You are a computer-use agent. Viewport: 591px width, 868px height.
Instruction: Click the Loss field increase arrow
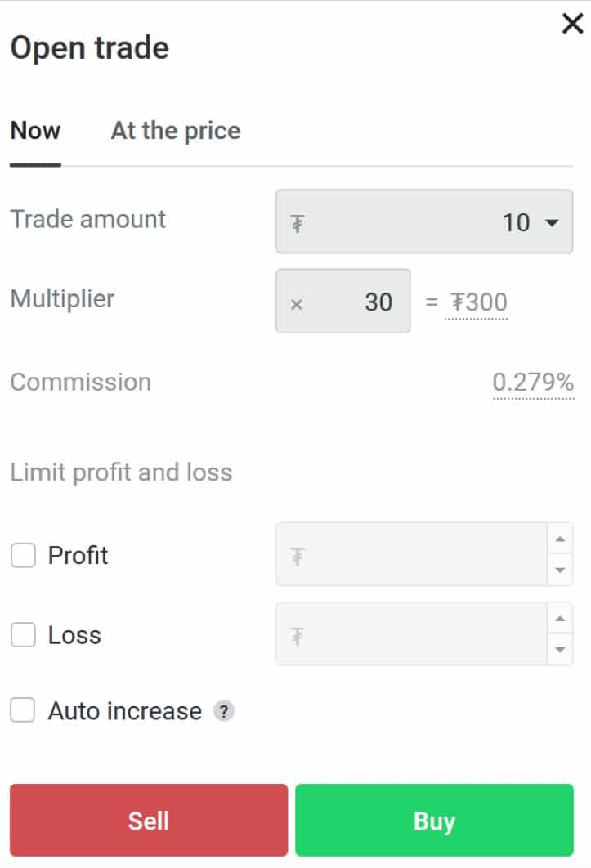[560, 619]
